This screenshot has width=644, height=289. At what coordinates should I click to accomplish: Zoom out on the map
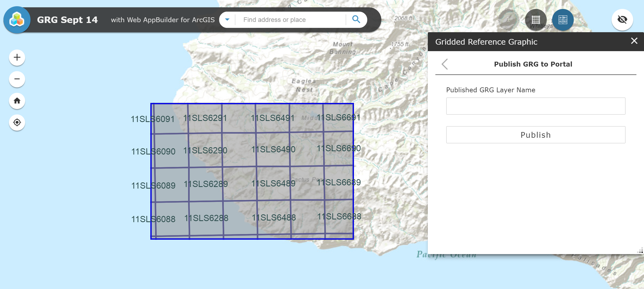(x=17, y=79)
